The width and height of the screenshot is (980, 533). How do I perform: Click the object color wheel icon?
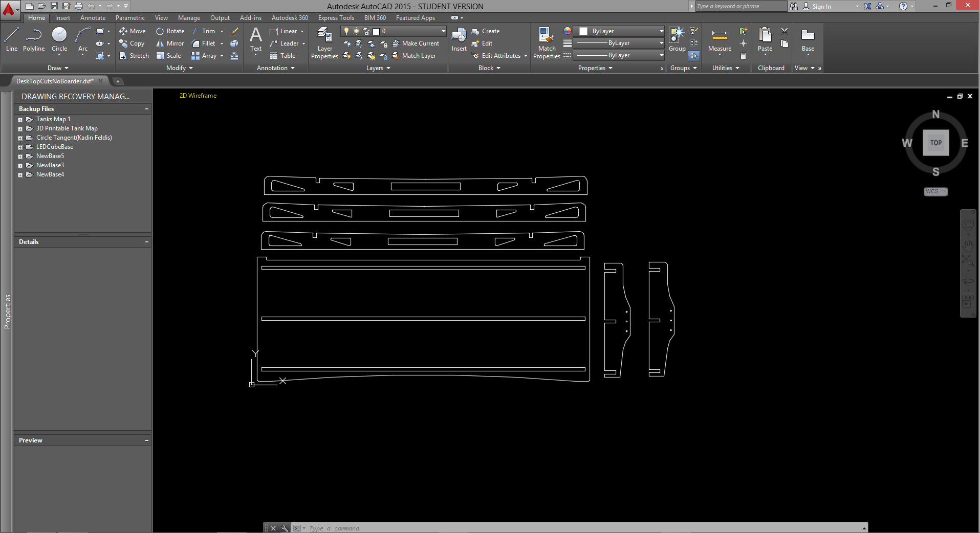pyautogui.click(x=568, y=31)
